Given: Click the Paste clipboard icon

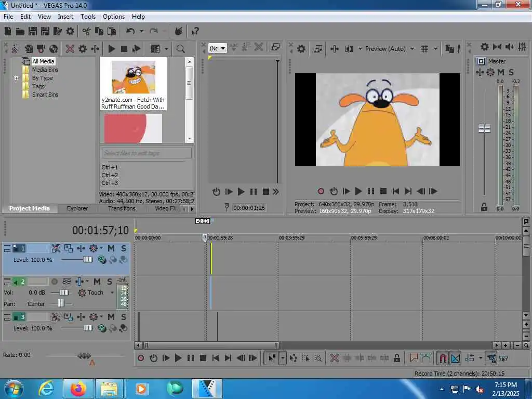Looking at the screenshot, I should [x=111, y=32].
